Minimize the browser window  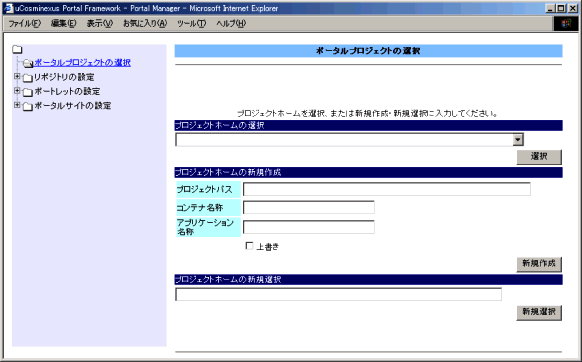pyautogui.click(x=551, y=8)
